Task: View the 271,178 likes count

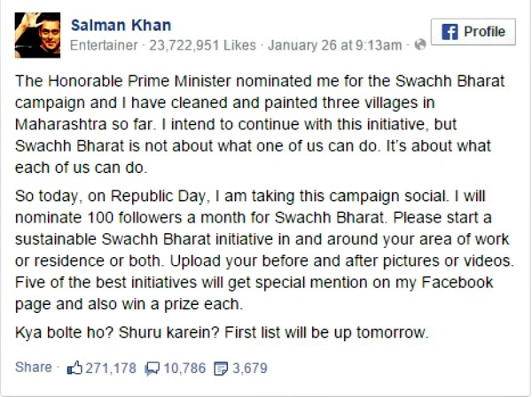Action: [111, 368]
